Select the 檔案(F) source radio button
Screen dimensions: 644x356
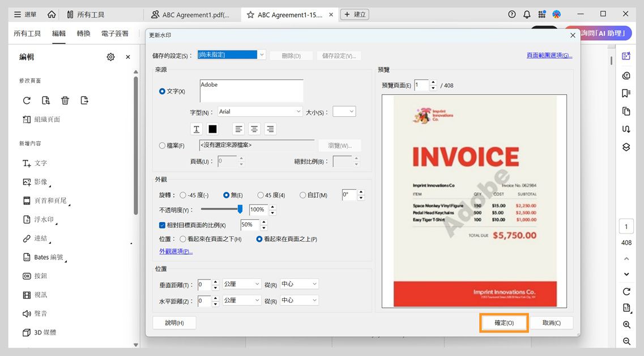[161, 145]
